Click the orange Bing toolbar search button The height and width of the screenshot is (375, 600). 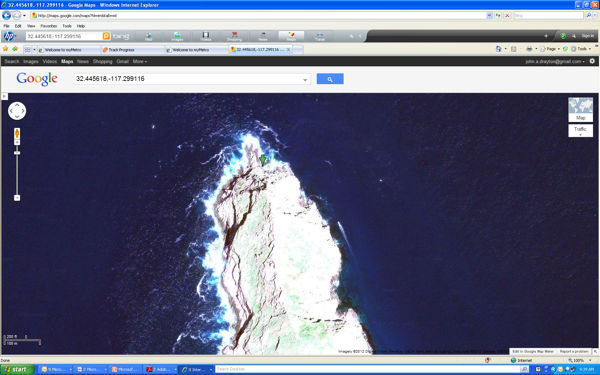pyautogui.click(x=106, y=36)
